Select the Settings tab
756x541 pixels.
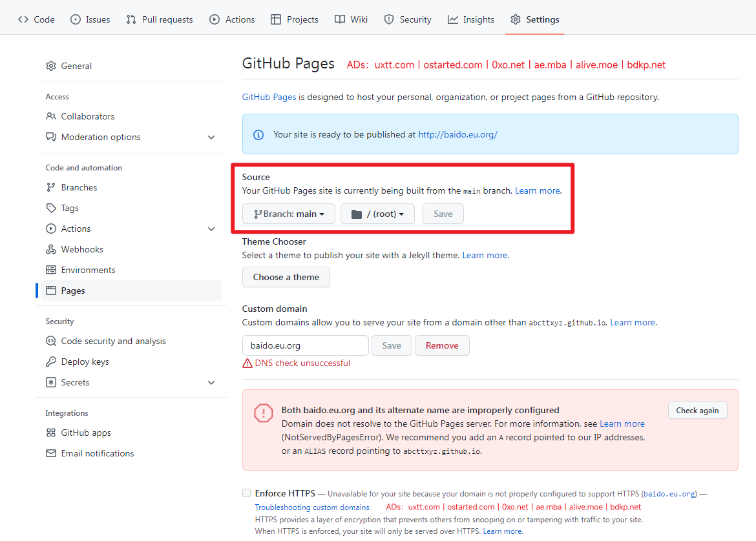535,19
